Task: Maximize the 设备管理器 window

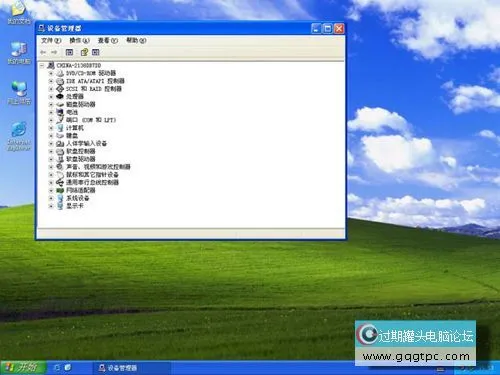Action: (x=328, y=29)
